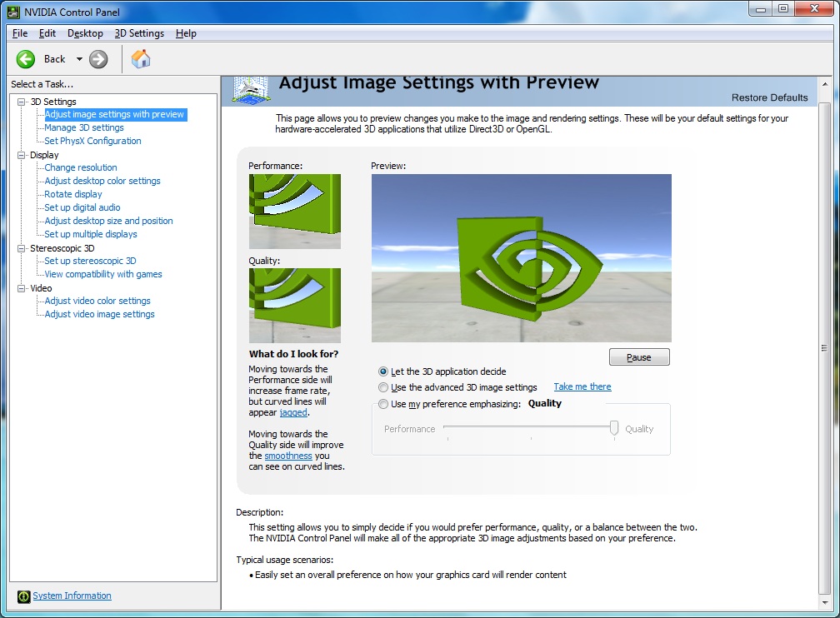This screenshot has height=618, width=840.
Task: Collapse the 3D Settings tree node
Action: click(x=22, y=102)
